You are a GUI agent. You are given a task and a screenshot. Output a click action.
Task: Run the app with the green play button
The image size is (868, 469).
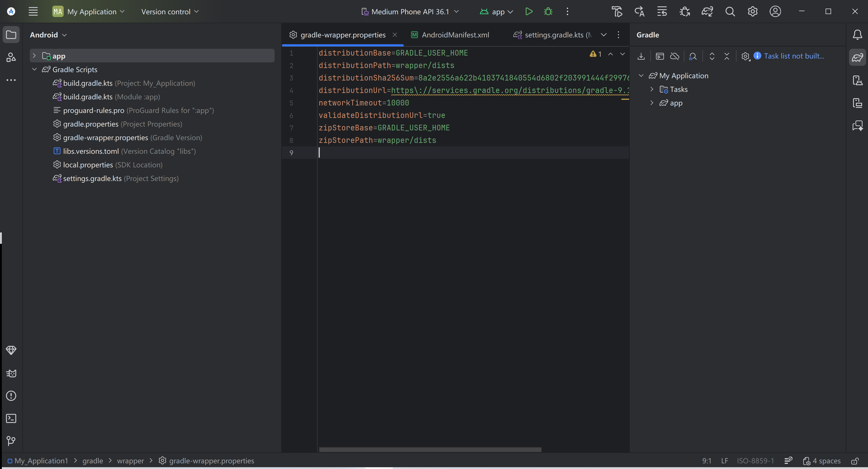point(529,12)
